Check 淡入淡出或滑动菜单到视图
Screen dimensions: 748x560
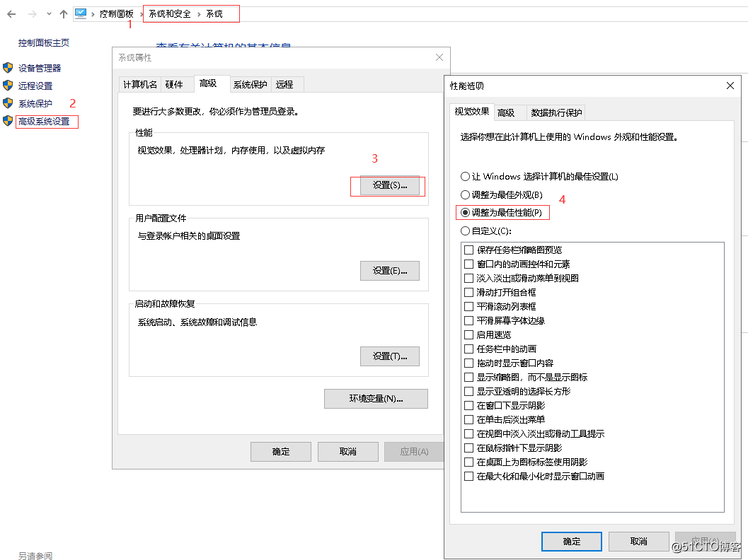tap(469, 279)
